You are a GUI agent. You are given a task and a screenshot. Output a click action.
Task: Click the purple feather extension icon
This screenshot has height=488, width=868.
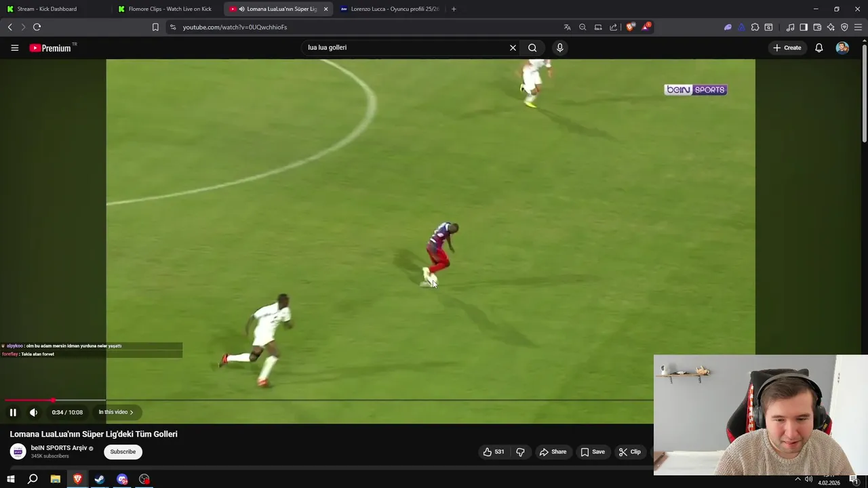(728, 27)
